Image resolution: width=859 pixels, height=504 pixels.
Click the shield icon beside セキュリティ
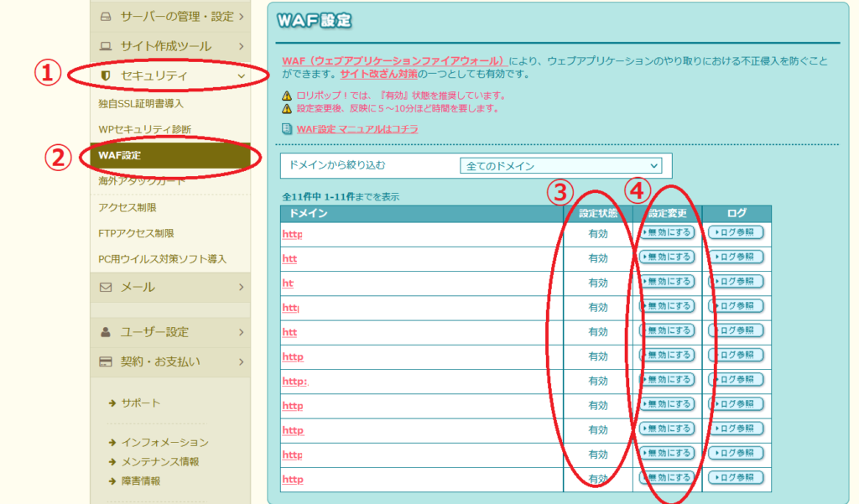click(106, 76)
